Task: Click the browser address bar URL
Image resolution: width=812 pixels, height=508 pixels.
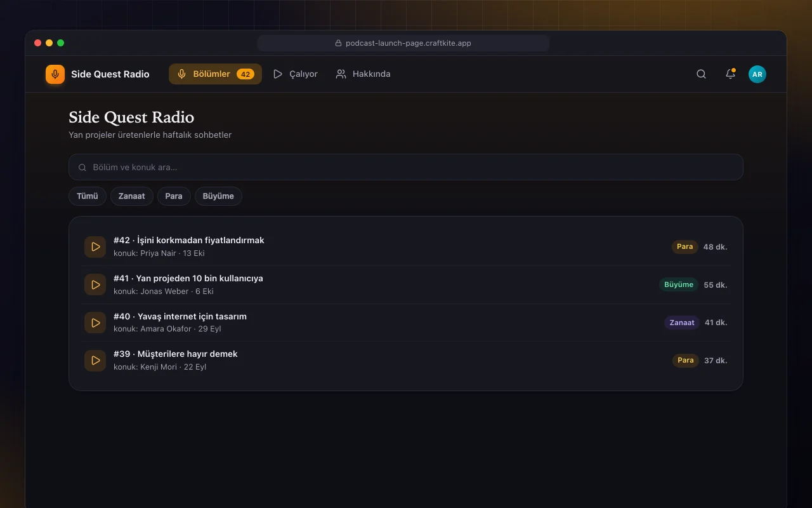Action: [x=403, y=43]
